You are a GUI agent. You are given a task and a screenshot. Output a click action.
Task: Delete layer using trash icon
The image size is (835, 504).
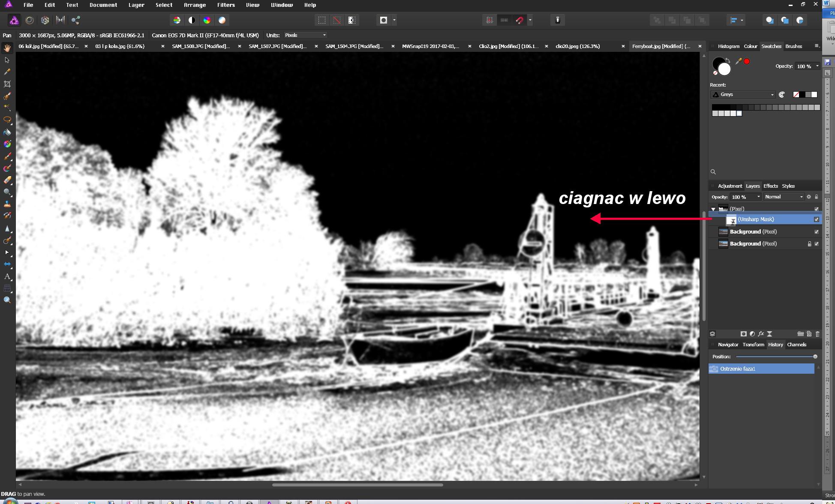coord(817,334)
